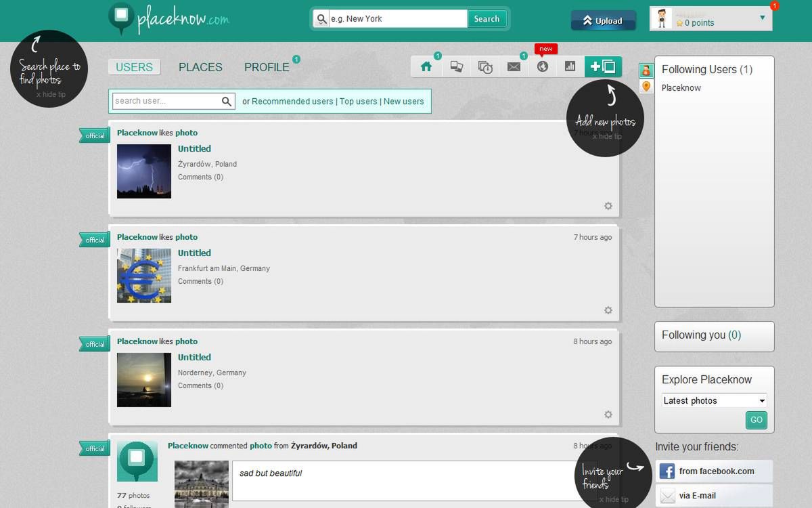The width and height of the screenshot is (812, 508).
Task: Open the Latest photos dropdown
Action: click(x=714, y=401)
